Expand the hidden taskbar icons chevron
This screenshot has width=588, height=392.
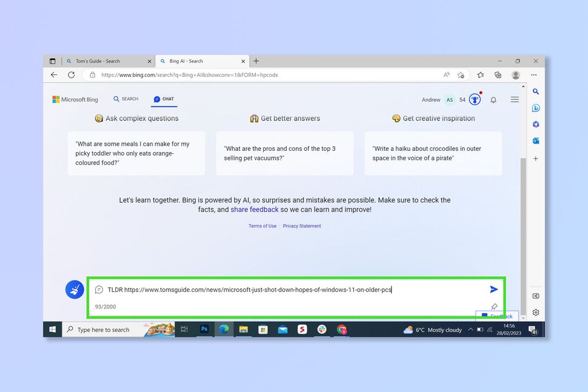tap(470, 329)
